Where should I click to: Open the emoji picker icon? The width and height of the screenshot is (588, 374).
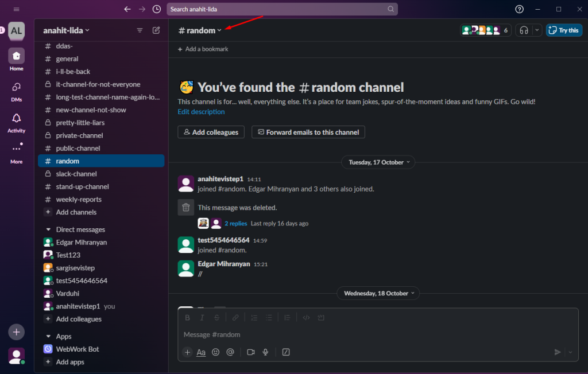click(216, 352)
